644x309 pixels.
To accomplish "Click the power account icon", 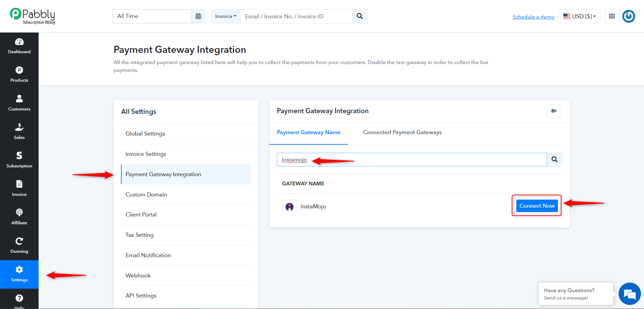I will (629, 16).
